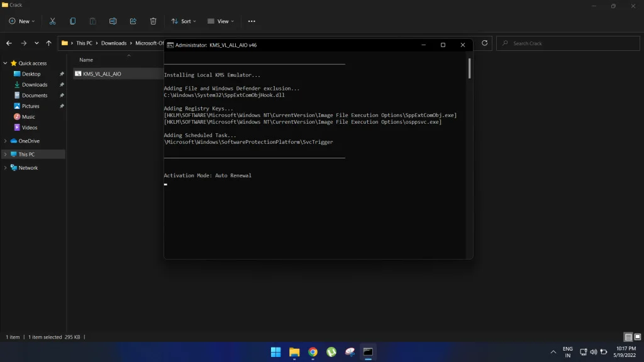Click This PC in the address bar
The image size is (644, 362).
(x=84, y=43)
